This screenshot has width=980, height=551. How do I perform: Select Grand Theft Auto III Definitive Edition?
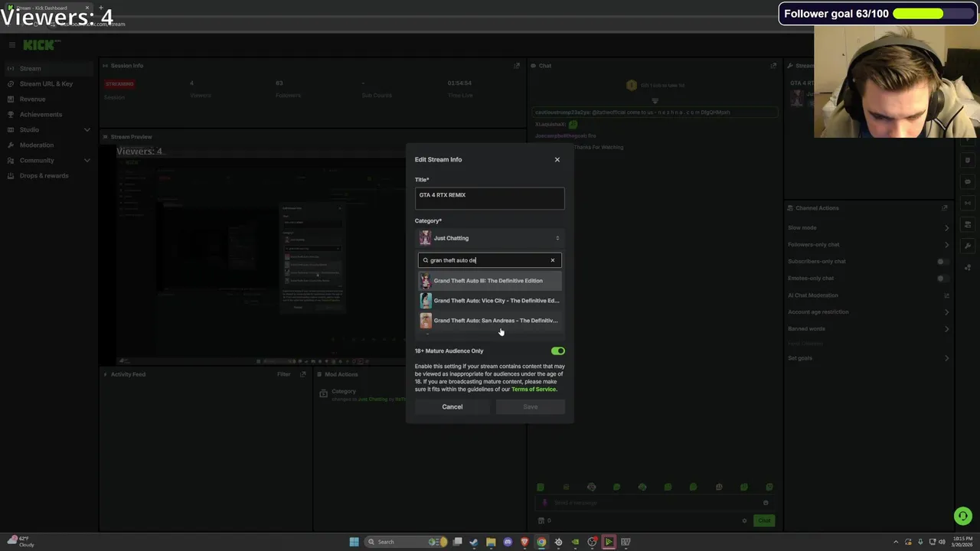489,281
